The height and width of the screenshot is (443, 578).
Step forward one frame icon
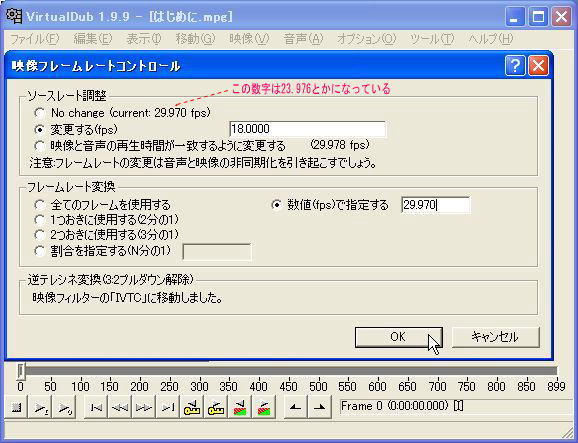click(x=144, y=407)
